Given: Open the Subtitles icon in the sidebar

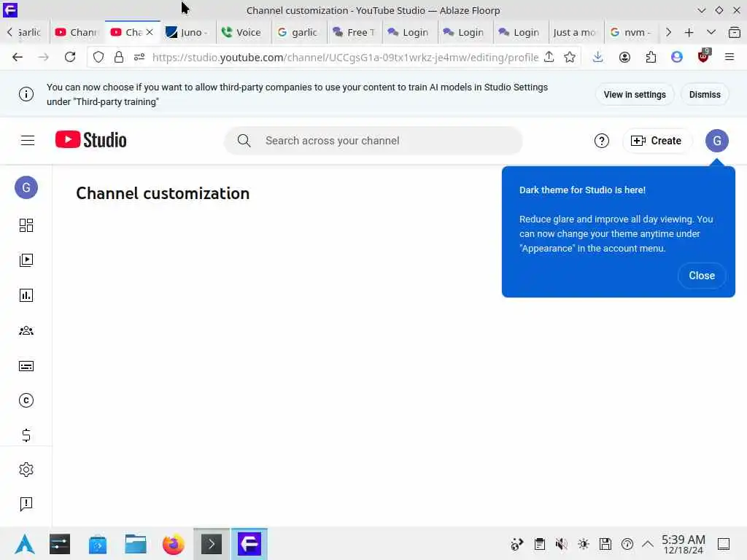Looking at the screenshot, I should coord(26,366).
